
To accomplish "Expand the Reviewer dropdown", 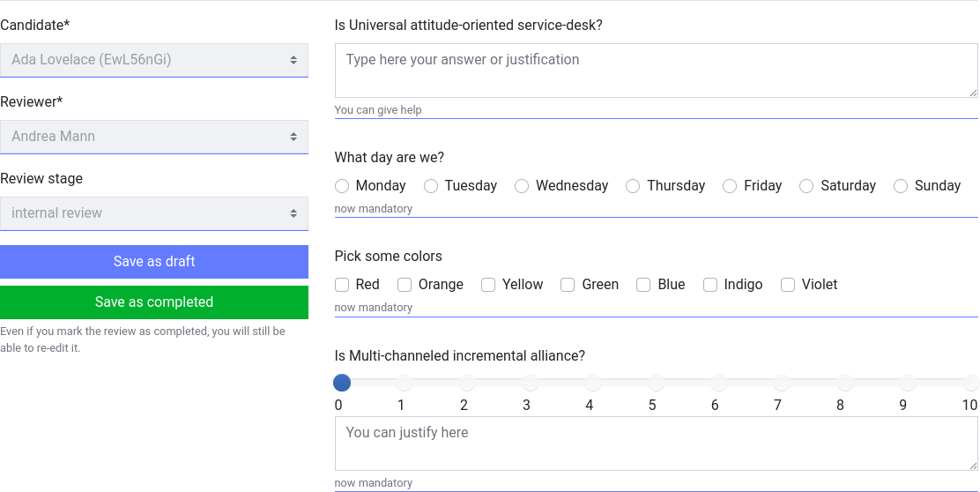I will pyautogui.click(x=154, y=137).
